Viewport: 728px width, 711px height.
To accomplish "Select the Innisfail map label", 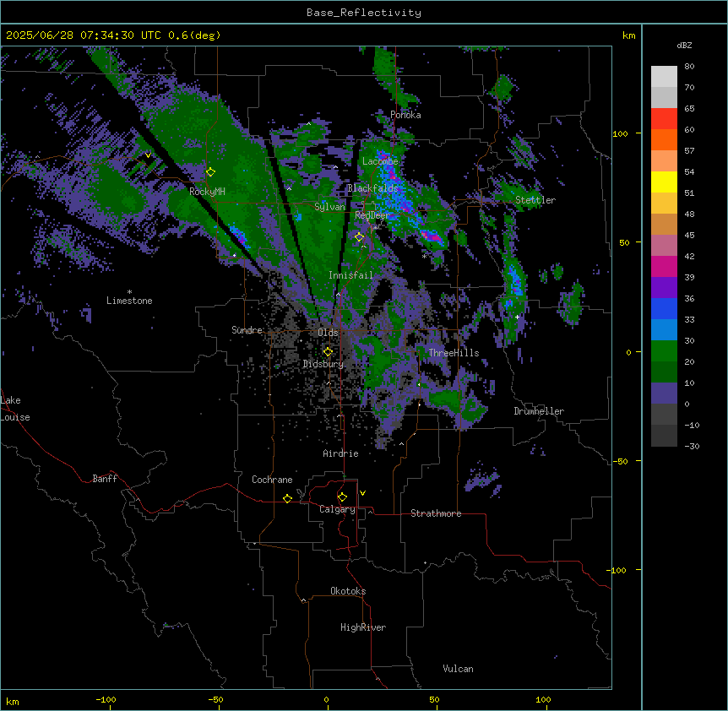I will (350, 275).
